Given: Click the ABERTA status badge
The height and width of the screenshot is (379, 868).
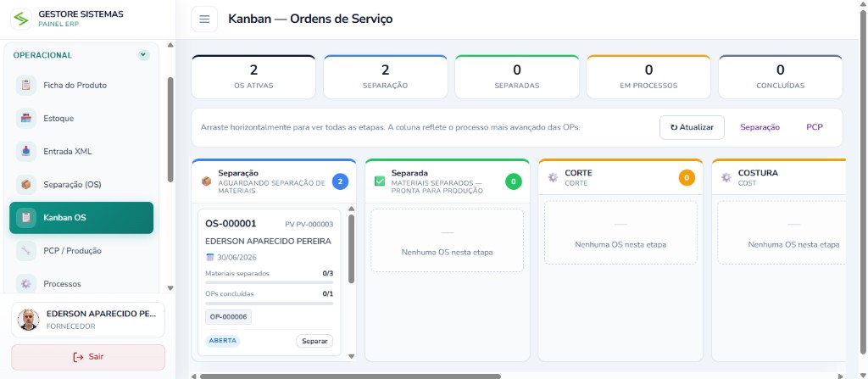Looking at the screenshot, I should (223, 341).
